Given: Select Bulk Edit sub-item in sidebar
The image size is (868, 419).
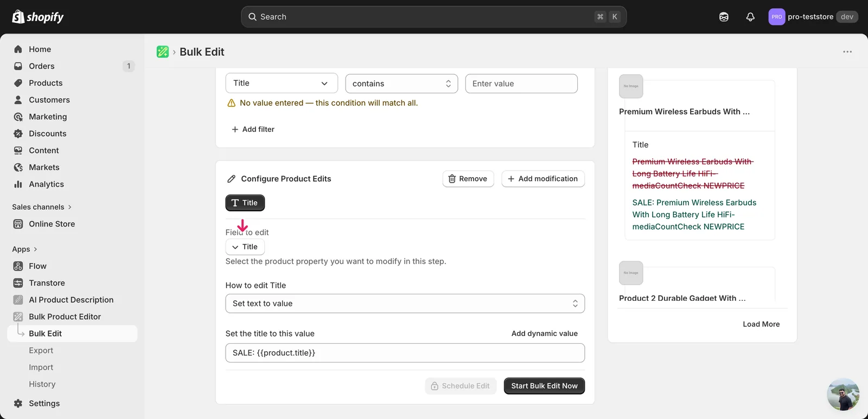Looking at the screenshot, I should click(x=72, y=333).
